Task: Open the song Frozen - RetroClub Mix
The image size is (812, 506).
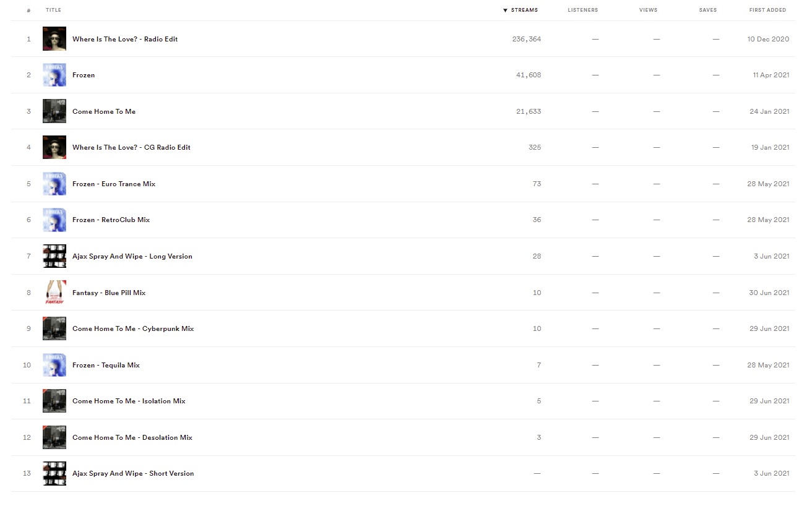Action: (111, 220)
